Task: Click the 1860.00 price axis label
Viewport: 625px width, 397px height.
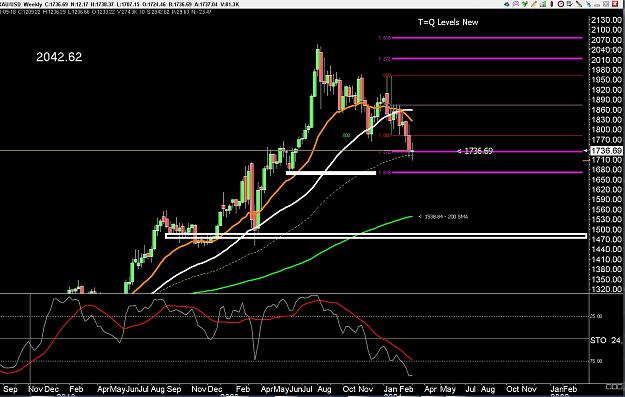Action: 607,110
